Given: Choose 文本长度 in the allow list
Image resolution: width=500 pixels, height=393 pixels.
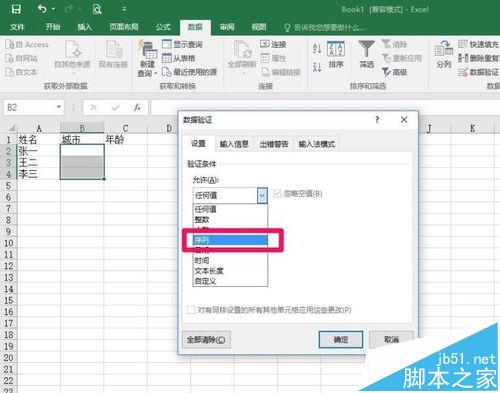Looking at the screenshot, I should tap(230, 271).
